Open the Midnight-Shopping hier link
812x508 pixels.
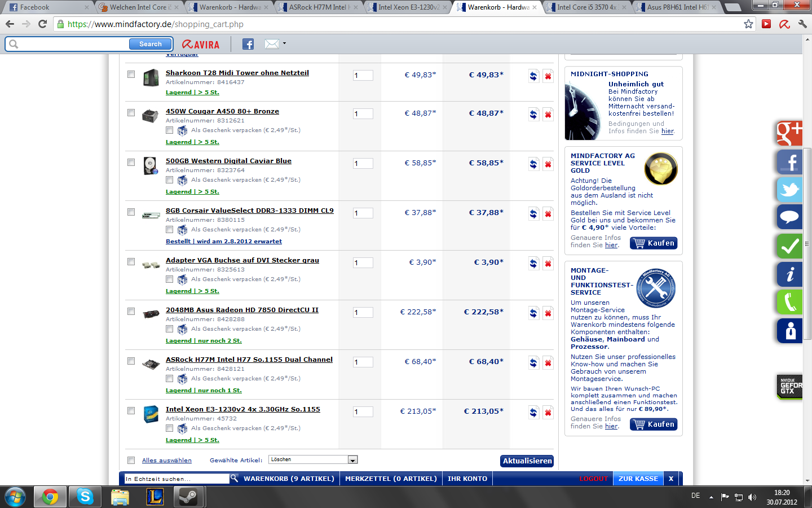tap(668, 131)
